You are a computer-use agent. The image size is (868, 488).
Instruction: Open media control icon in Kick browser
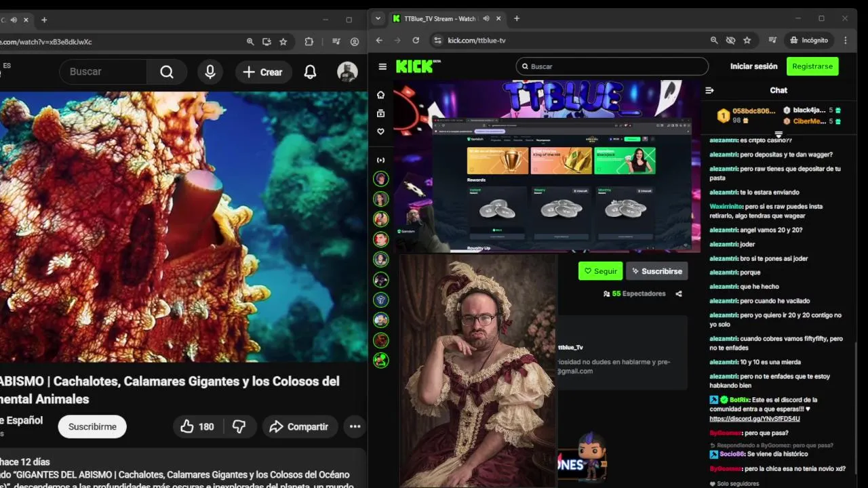point(772,40)
